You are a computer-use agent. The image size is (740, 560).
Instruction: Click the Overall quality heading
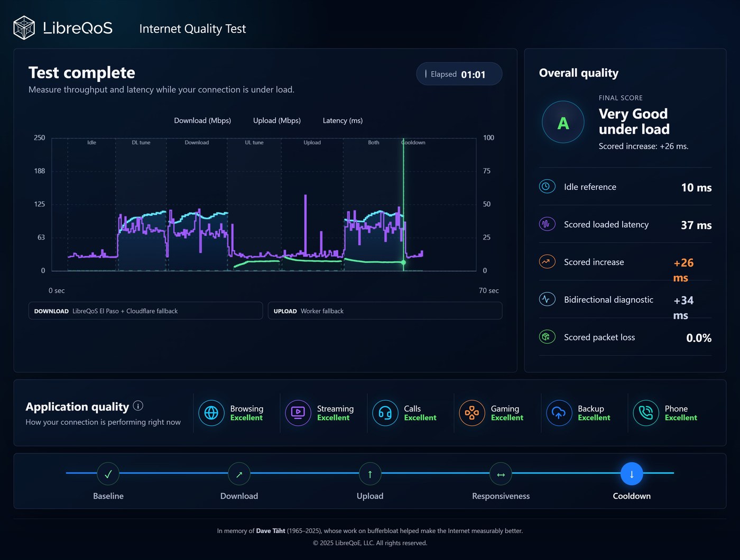click(x=579, y=73)
